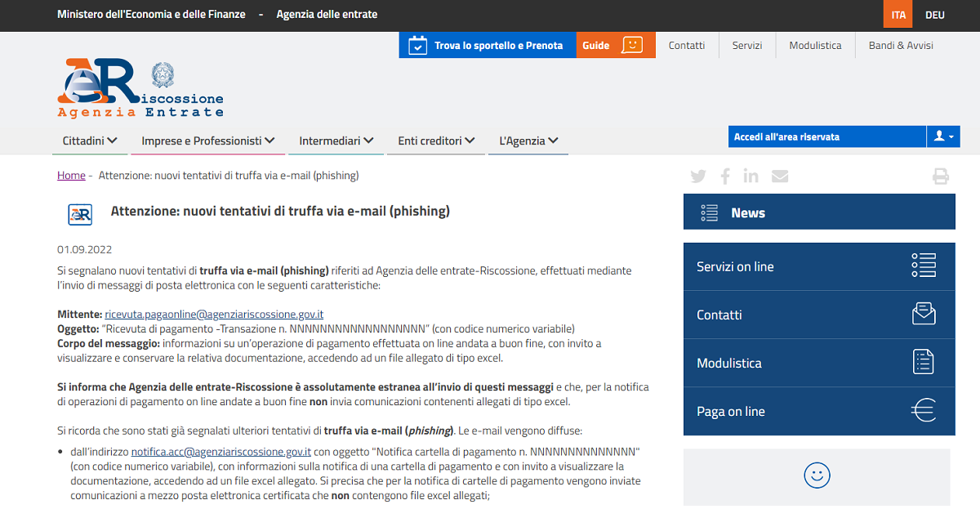The height and width of the screenshot is (518, 980).
Task: Click Agenzia delle entrate header link
Action: pos(327,15)
